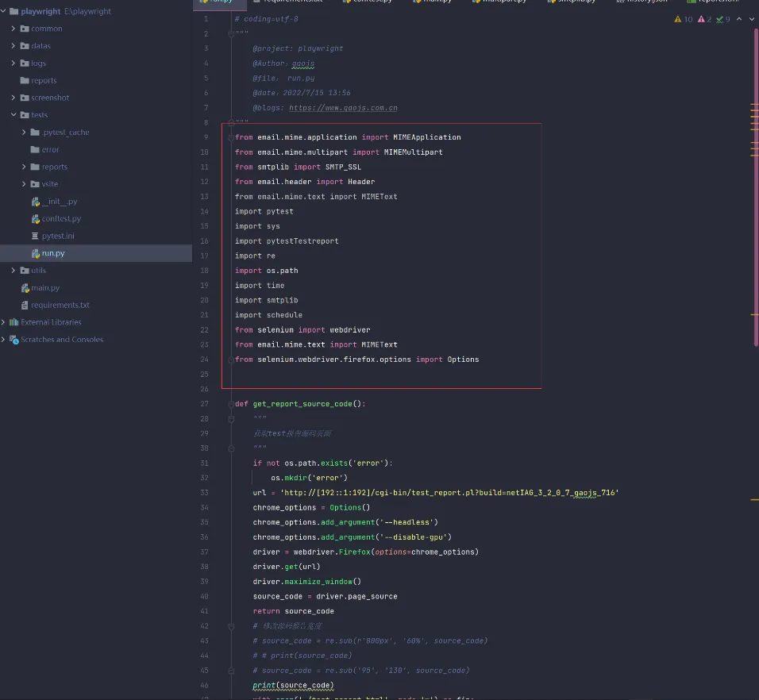Click the typos count checkmark indicator
759x700 pixels.
pos(722,19)
